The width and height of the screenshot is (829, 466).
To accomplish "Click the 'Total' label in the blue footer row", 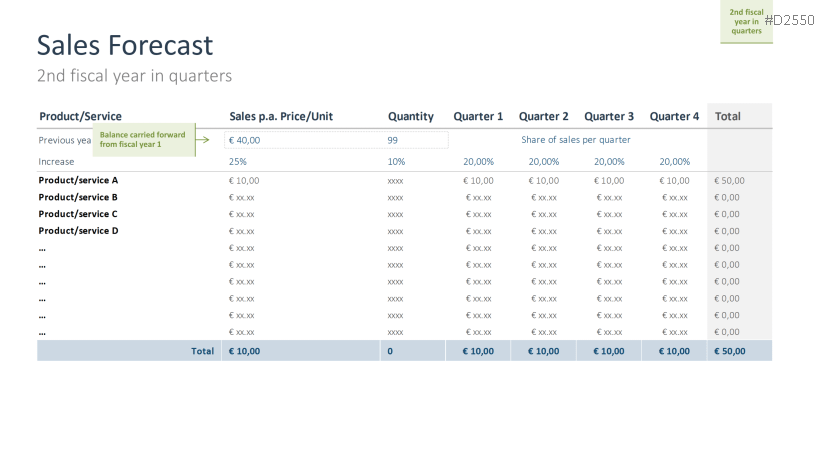I will [x=202, y=351].
